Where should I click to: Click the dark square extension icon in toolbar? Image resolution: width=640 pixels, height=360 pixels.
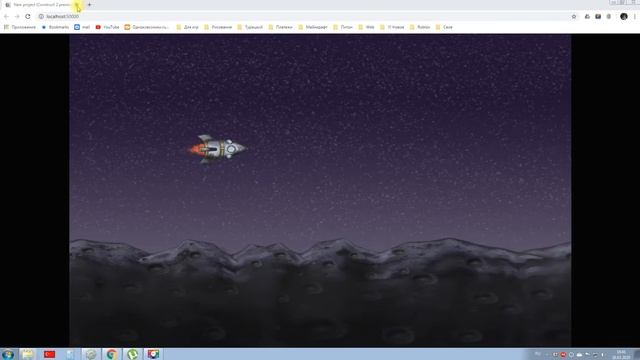pos(598,16)
